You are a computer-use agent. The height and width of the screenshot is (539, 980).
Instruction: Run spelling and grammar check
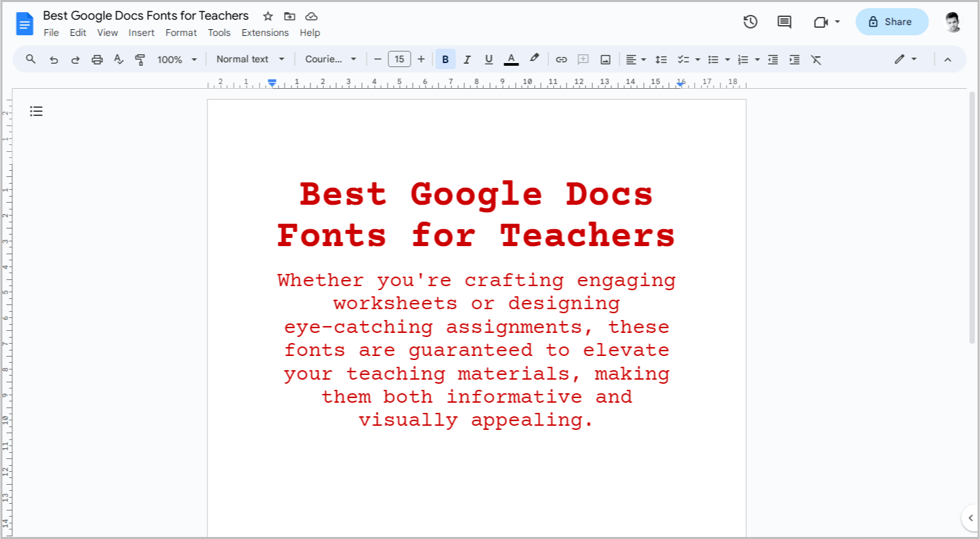[119, 59]
